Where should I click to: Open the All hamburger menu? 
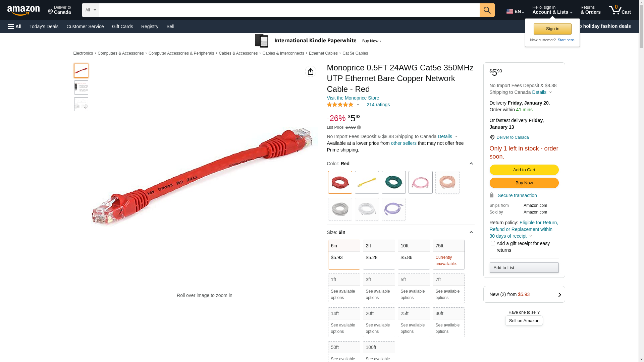pyautogui.click(x=15, y=26)
